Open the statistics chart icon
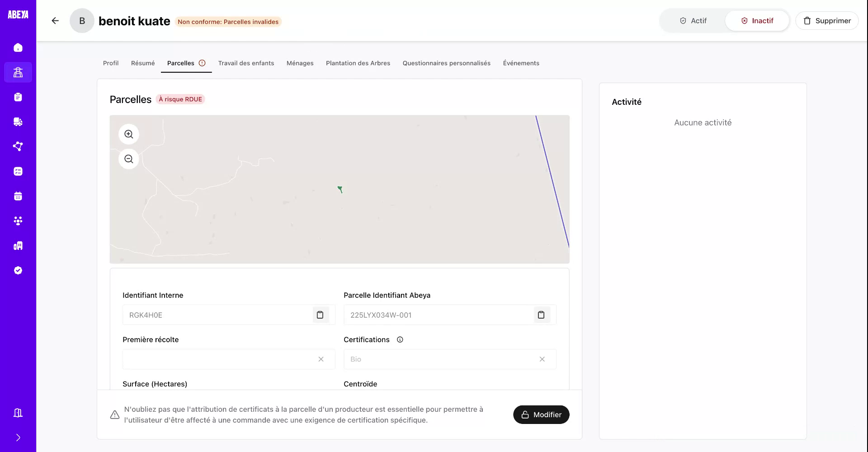 point(18,245)
